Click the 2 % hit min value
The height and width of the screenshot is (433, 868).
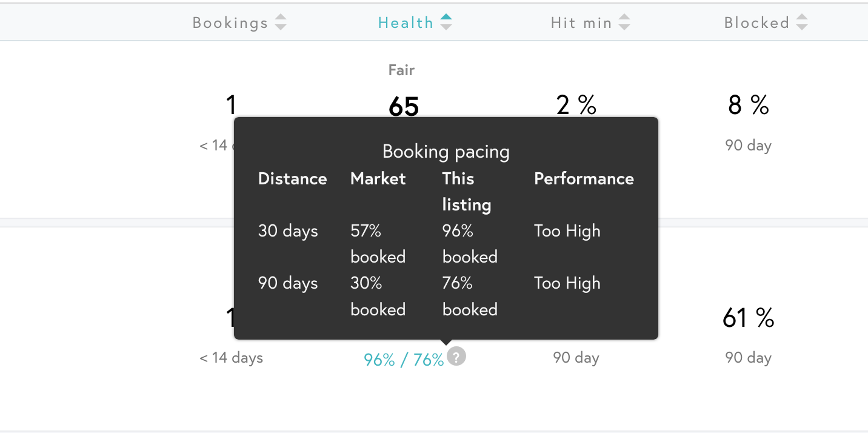(x=576, y=105)
